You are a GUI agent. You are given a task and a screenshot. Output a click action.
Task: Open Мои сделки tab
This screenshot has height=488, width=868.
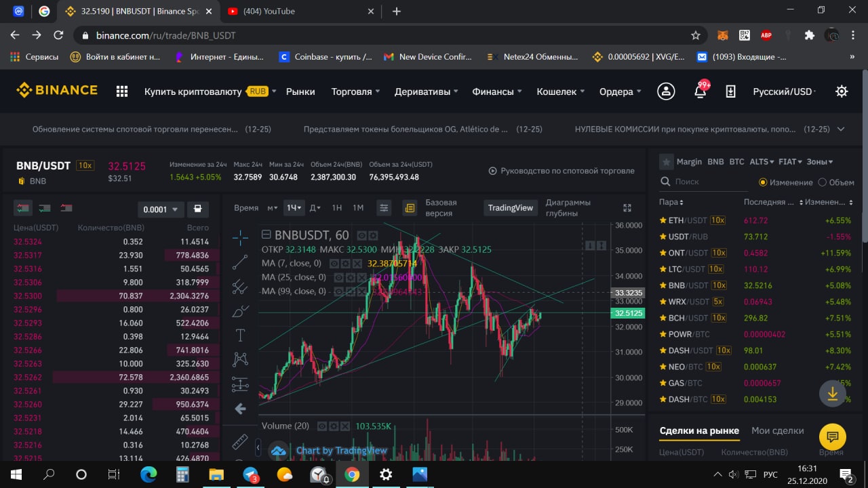tap(778, 430)
